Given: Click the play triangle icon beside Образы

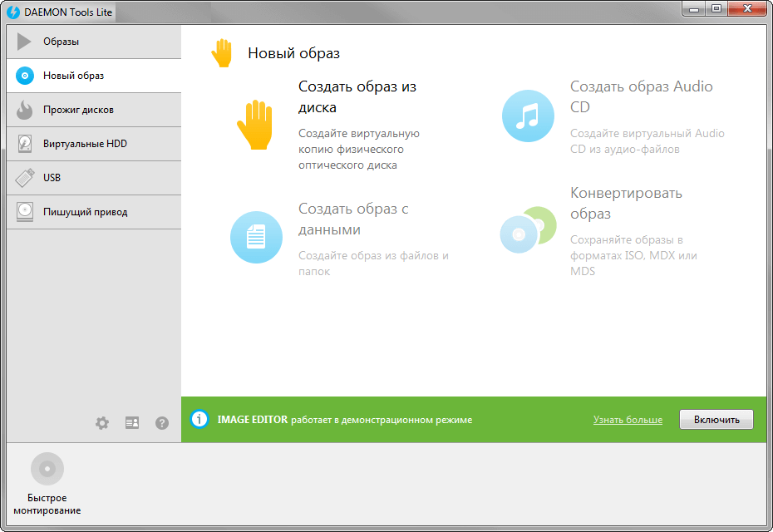Looking at the screenshot, I should [x=24, y=42].
